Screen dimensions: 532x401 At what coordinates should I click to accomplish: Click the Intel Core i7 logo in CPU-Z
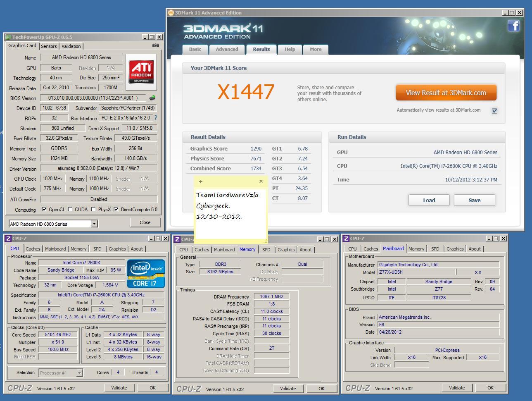(x=146, y=273)
